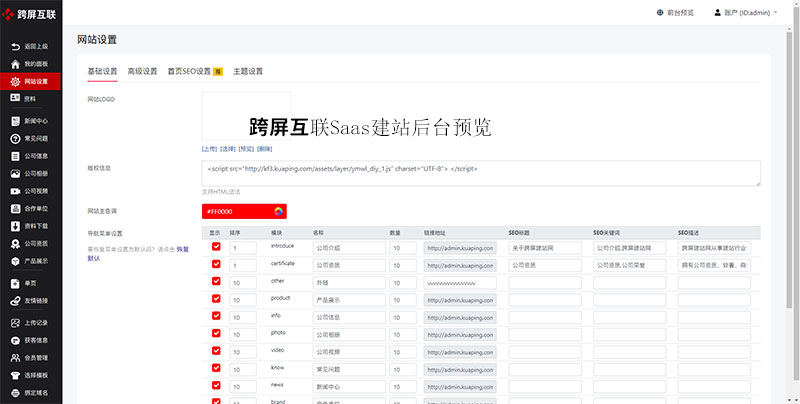Click the [删除] logo delete link

[x=264, y=149]
